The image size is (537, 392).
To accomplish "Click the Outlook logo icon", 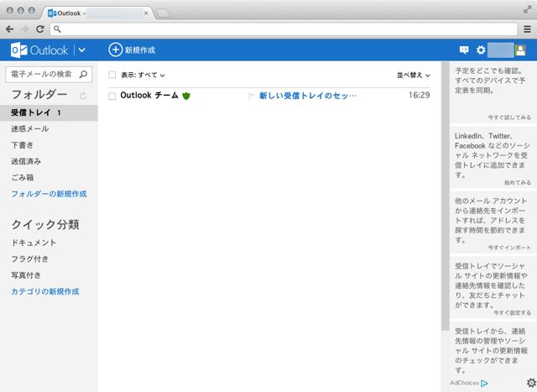I will click(x=18, y=50).
